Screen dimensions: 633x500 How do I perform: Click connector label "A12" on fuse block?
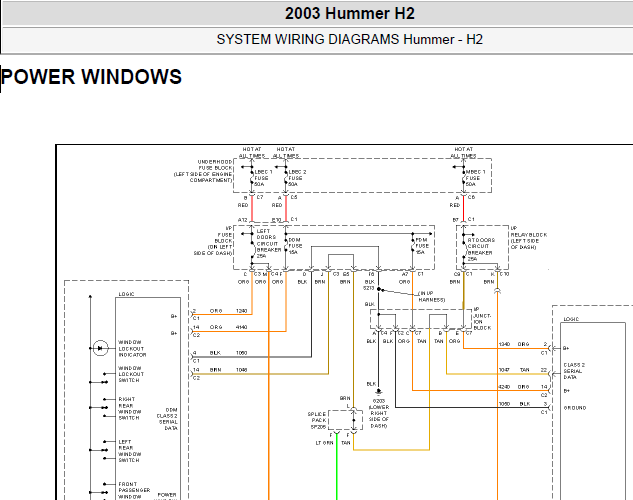242,220
